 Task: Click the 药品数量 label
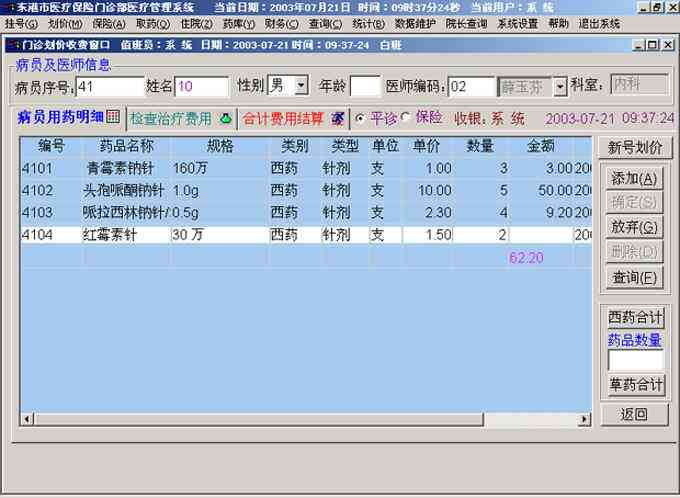pyautogui.click(x=634, y=340)
